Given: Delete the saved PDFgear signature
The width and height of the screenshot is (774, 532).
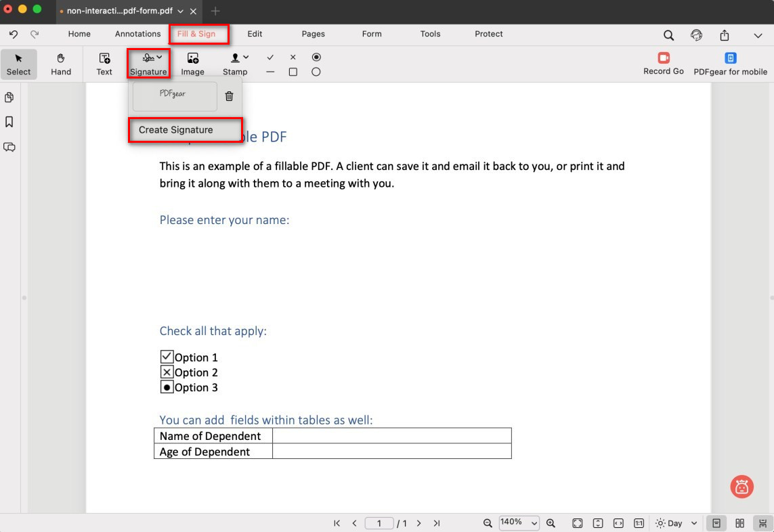Looking at the screenshot, I should (229, 97).
